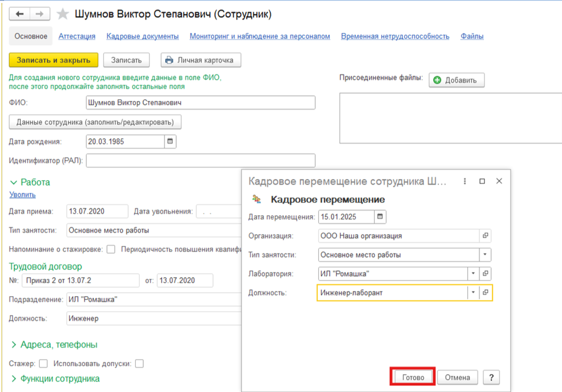This screenshot has width=562, height=392.
Task: Go back with the left arrow button
Action: click(x=20, y=14)
